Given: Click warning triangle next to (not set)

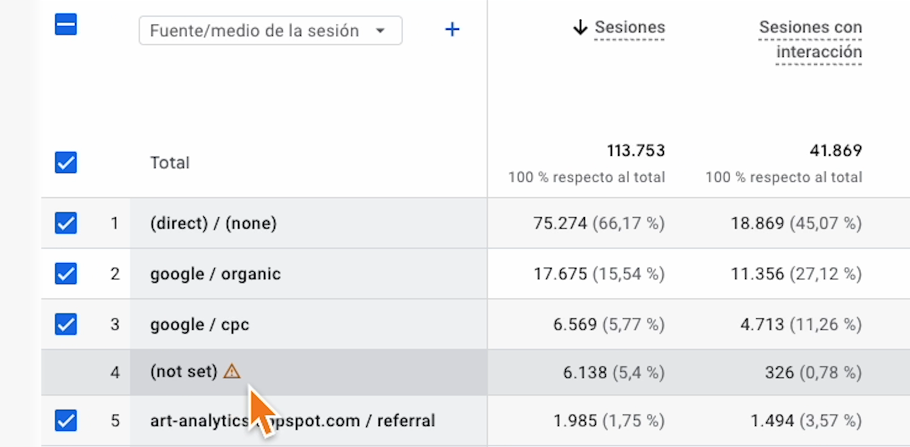Looking at the screenshot, I should 232,371.
